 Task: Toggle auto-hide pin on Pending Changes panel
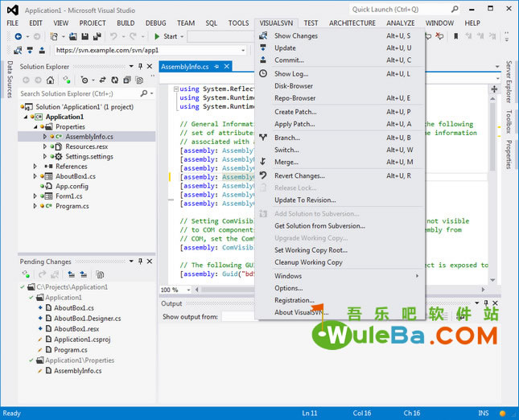click(x=140, y=261)
